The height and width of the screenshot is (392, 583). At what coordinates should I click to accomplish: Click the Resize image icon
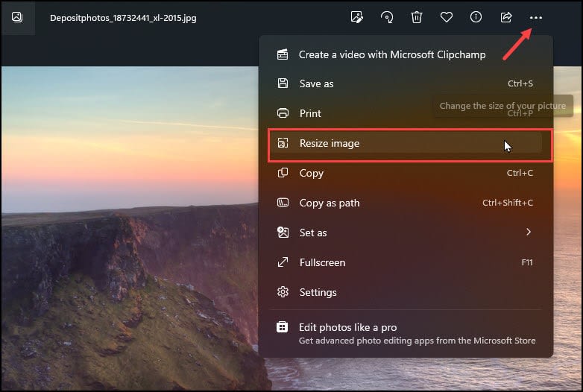point(283,143)
